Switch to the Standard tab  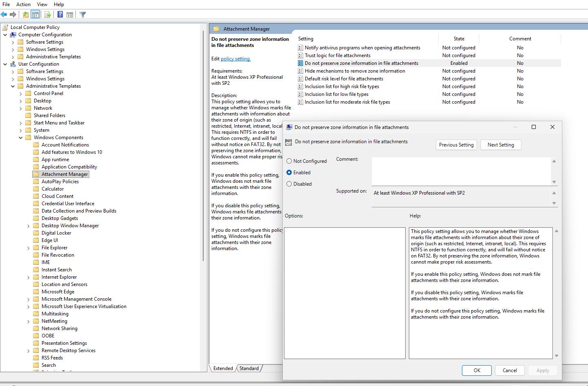(249, 368)
